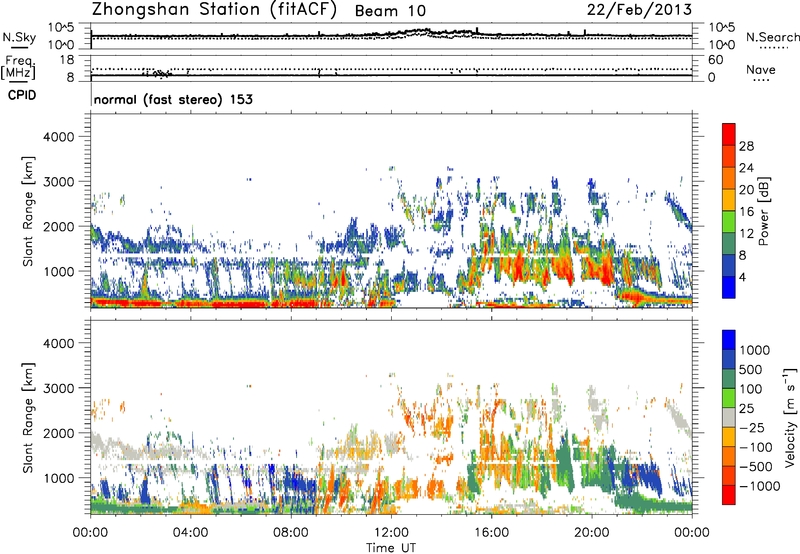Click the "24" power scale value

tap(746, 168)
